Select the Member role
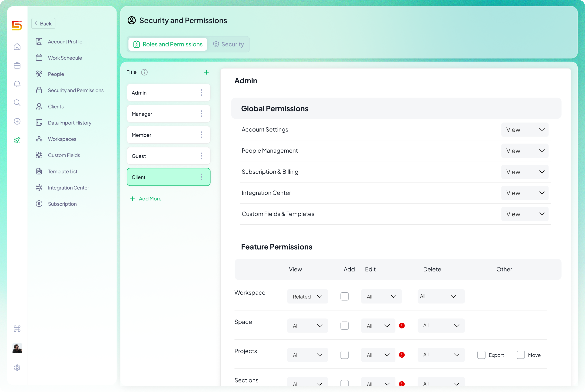Image resolution: width=585 pixels, height=392 pixels. click(x=169, y=135)
